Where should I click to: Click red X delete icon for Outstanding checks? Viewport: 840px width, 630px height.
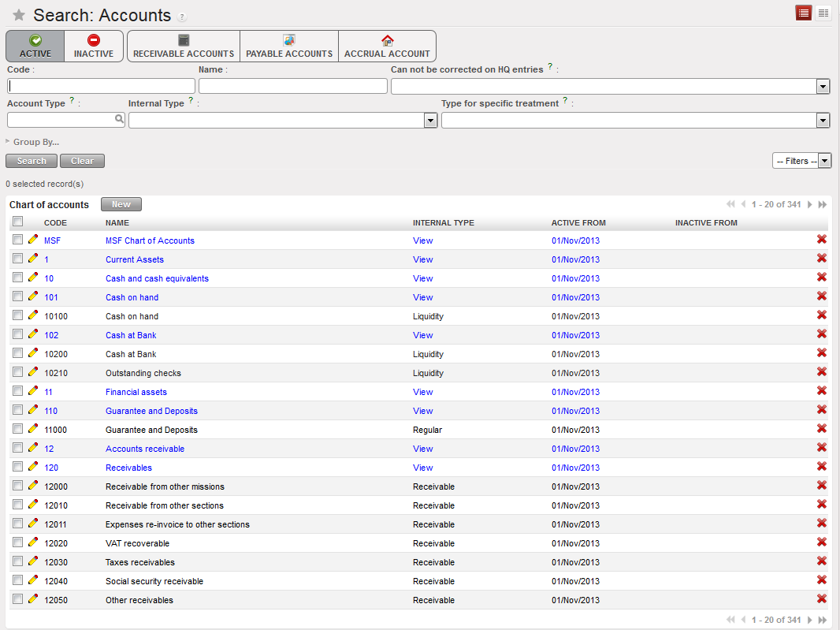(821, 372)
